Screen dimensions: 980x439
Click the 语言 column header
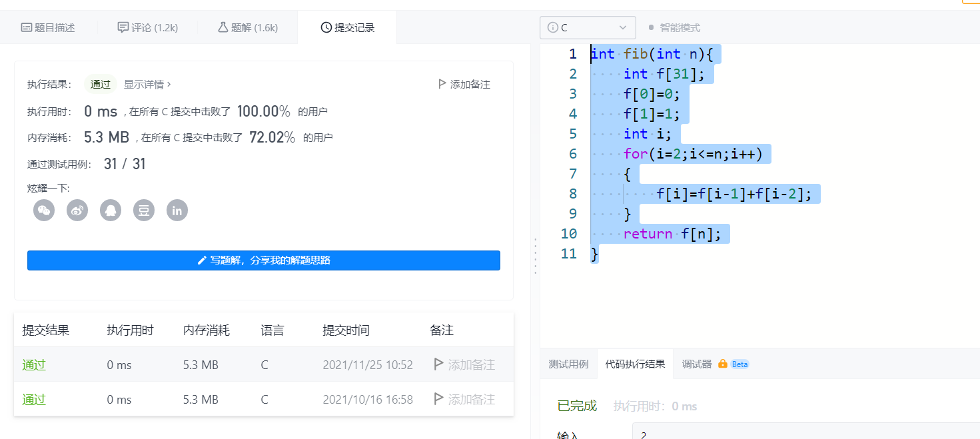(x=272, y=330)
